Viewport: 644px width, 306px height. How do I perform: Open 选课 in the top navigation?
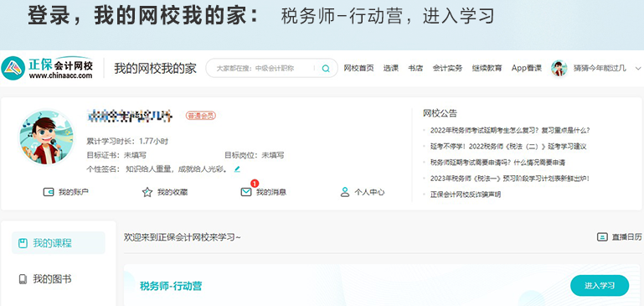tap(390, 68)
